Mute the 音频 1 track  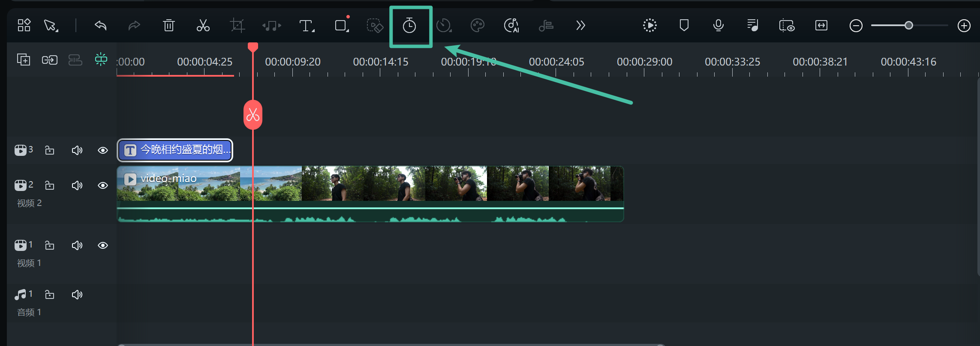[x=77, y=295]
